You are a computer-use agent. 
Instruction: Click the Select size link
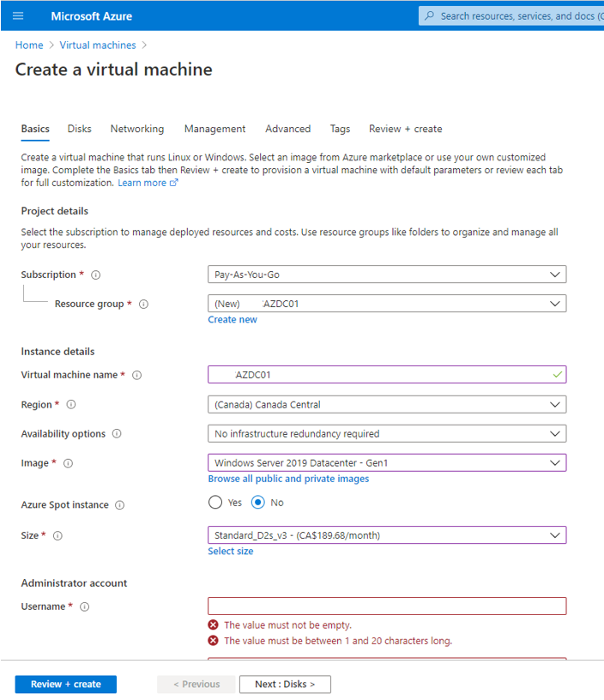(230, 551)
